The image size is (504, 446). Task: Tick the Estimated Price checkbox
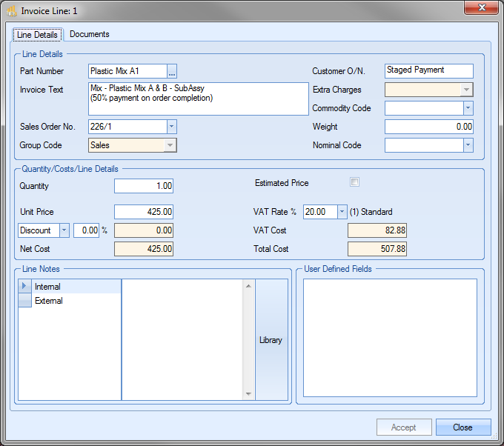(354, 182)
